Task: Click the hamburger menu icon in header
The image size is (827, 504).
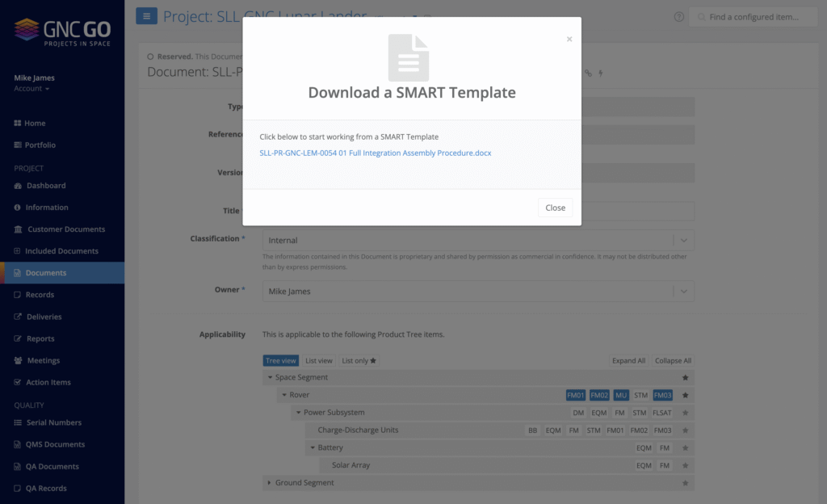Action: pos(146,16)
